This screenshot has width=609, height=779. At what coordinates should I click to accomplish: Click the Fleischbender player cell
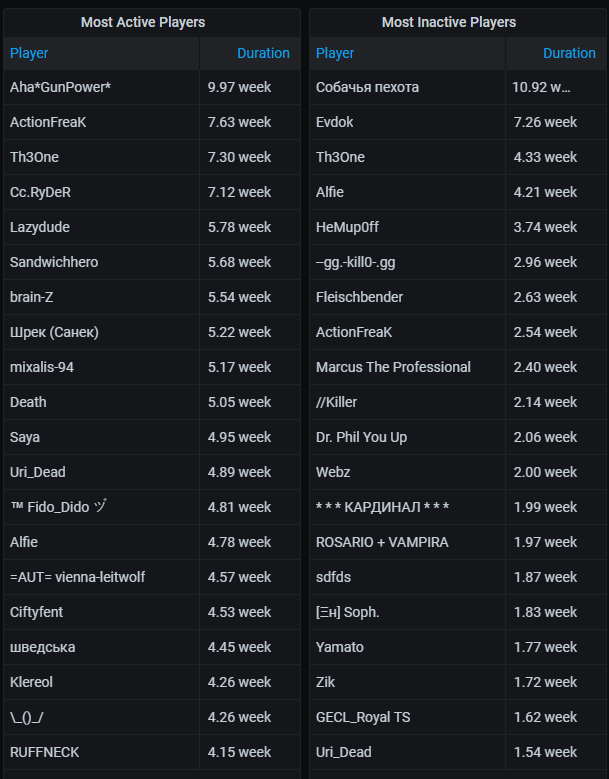point(359,297)
